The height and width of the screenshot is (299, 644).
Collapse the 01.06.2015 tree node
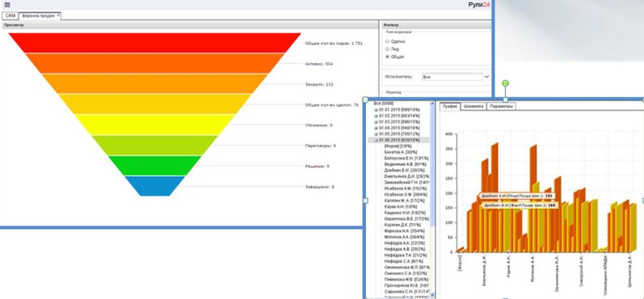click(376, 140)
